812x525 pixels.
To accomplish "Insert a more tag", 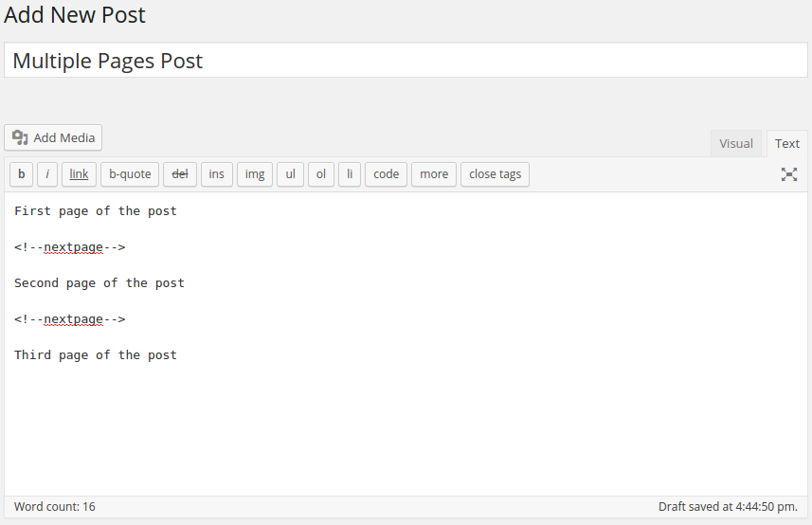I will tap(434, 174).
